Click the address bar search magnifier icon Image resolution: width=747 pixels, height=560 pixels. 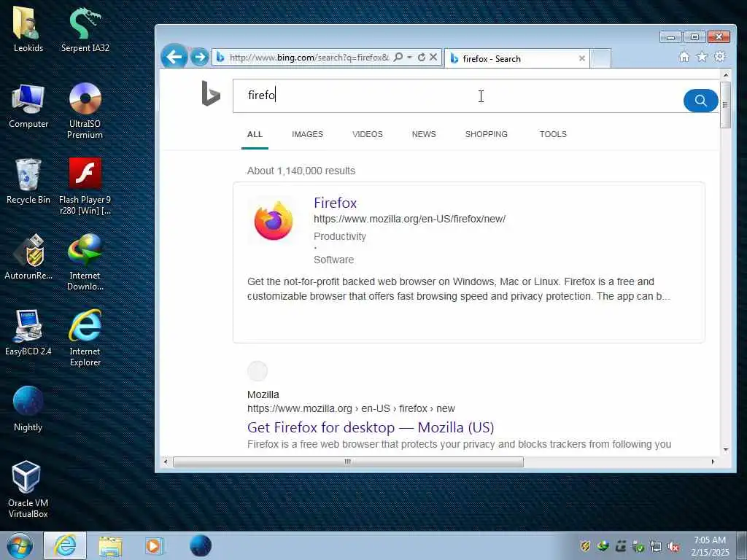coord(398,57)
